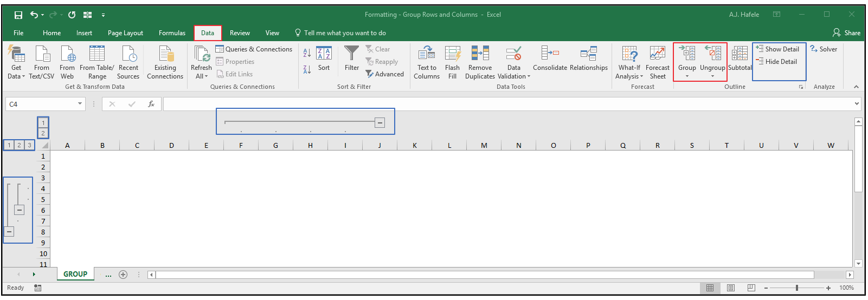Collapse inner row group minus button
Image resolution: width=868 pixels, height=300 pixels.
point(20,210)
